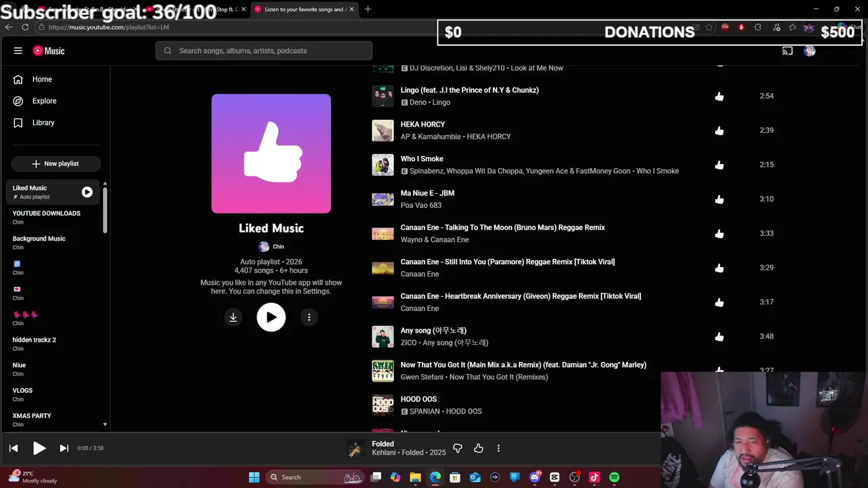The image size is (868, 488).
Task: Open the account avatar menu
Action: 810,51
